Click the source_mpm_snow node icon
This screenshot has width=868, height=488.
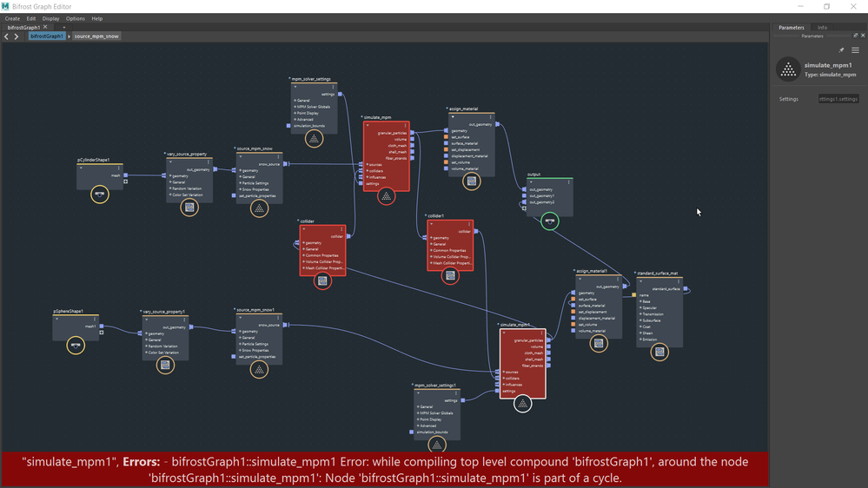click(259, 208)
